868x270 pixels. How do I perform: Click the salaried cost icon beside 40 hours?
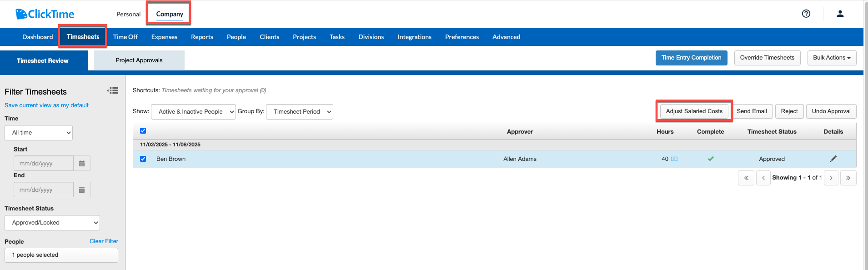(x=674, y=159)
